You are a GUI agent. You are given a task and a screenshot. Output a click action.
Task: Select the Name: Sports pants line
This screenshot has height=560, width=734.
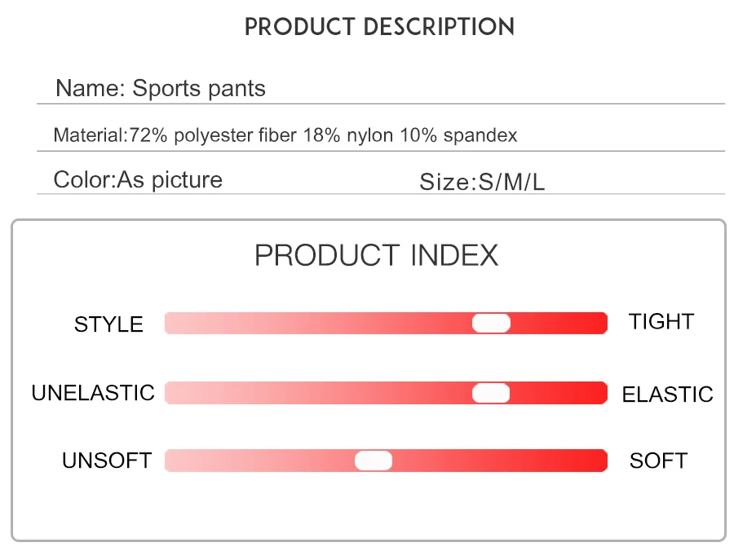161,88
